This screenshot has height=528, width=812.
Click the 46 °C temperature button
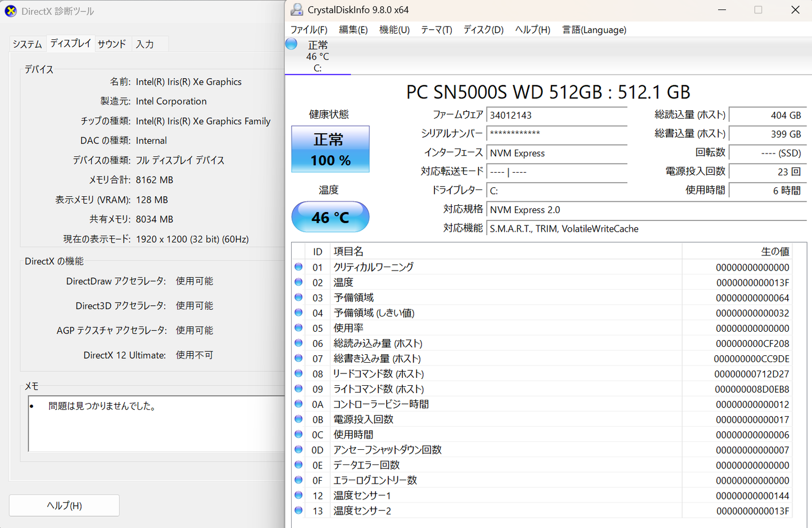coord(330,217)
